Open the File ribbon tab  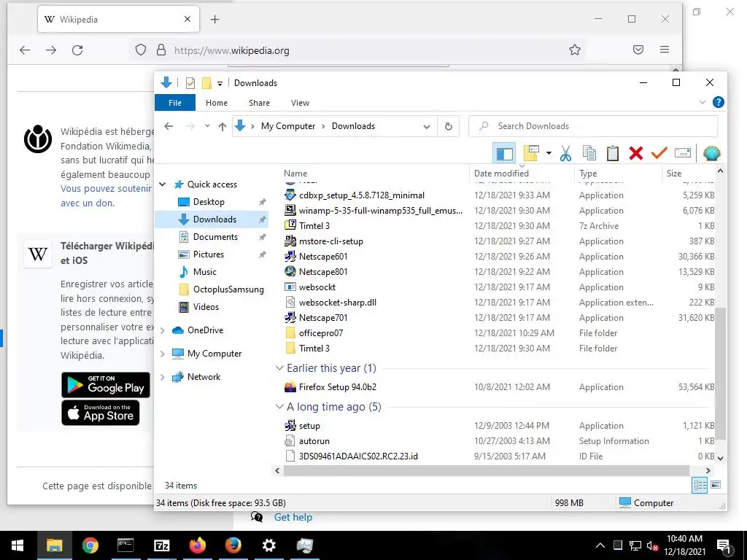(x=175, y=102)
